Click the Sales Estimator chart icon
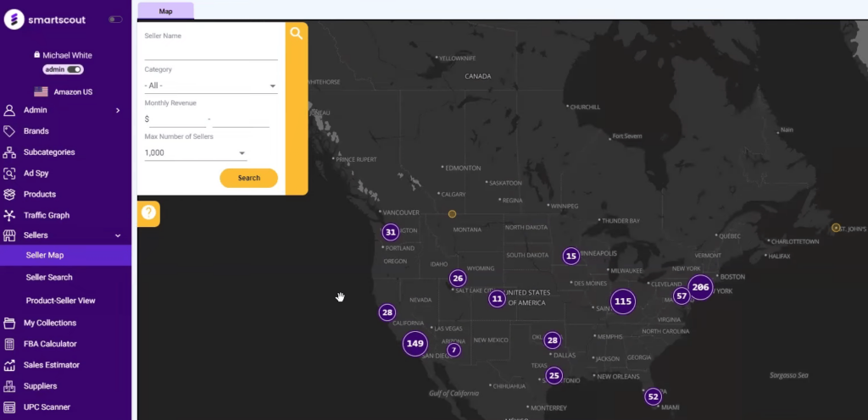 (8, 365)
